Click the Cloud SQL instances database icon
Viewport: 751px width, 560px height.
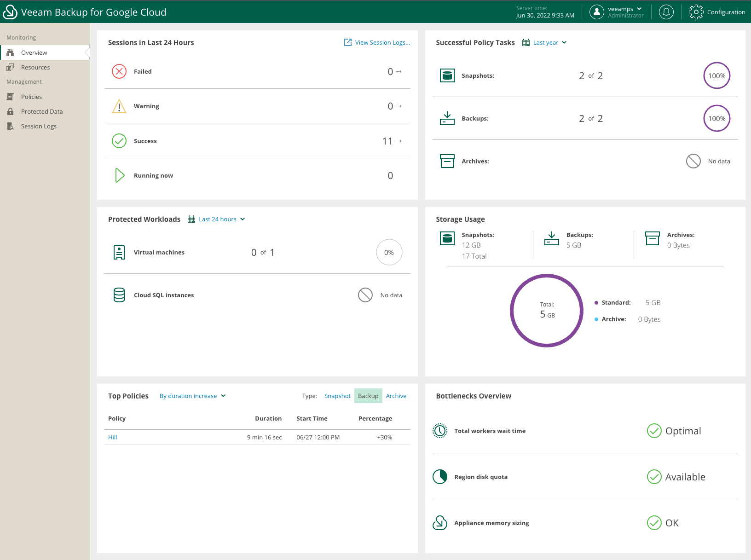click(119, 295)
